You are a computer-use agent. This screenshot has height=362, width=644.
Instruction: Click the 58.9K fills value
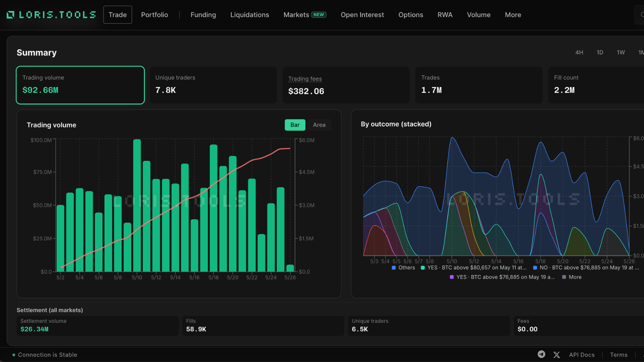(x=196, y=329)
